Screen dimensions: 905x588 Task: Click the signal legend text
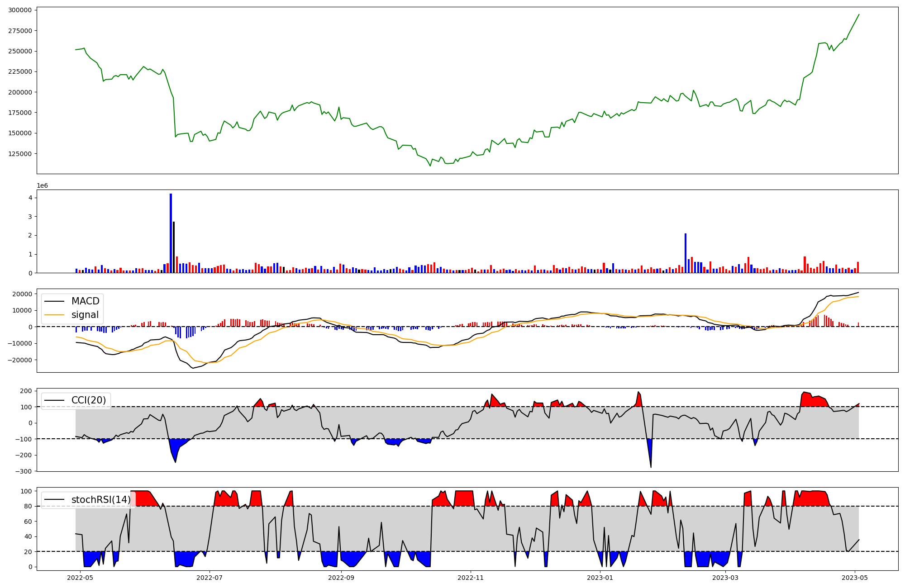85,315
